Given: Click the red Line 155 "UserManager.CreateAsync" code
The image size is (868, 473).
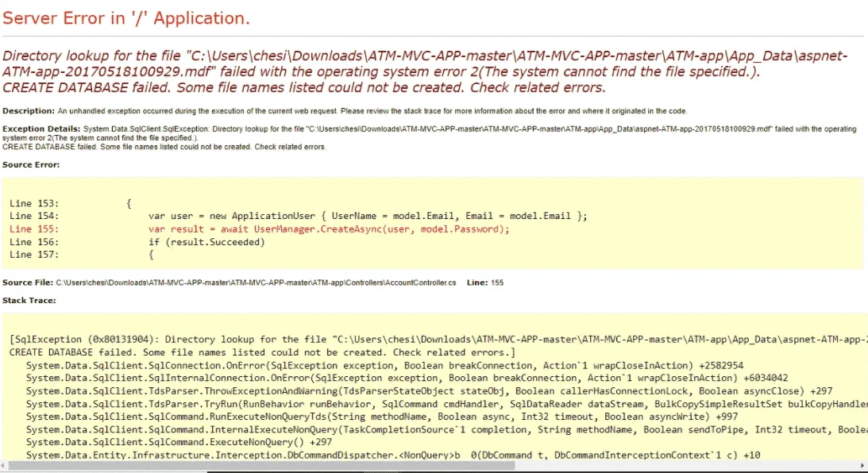Looking at the screenshot, I should pos(329,229).
